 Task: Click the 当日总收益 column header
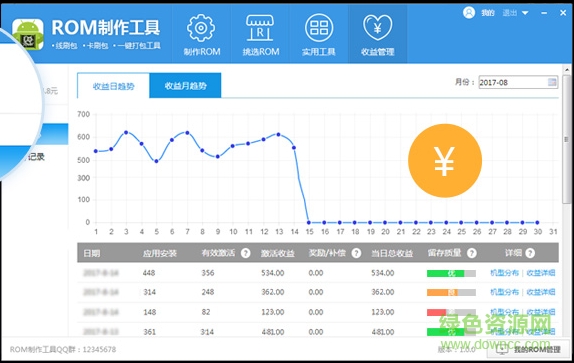[x=392, y=253]
